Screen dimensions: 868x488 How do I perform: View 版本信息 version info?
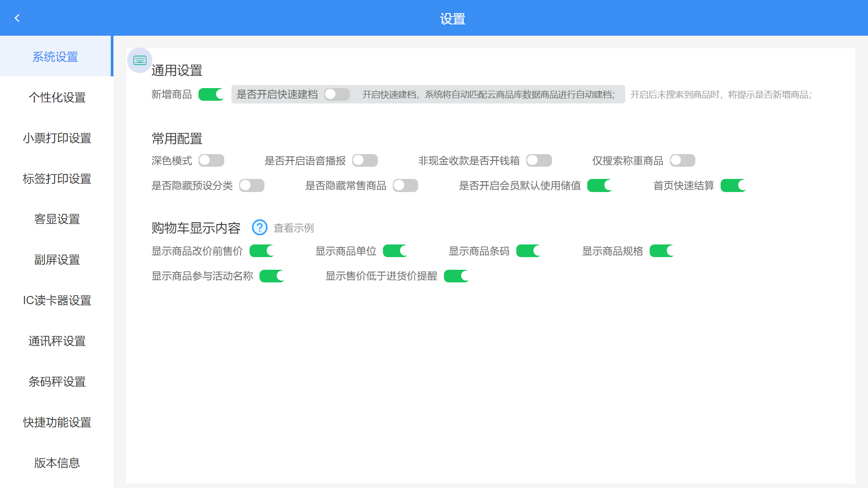(57, 463)
